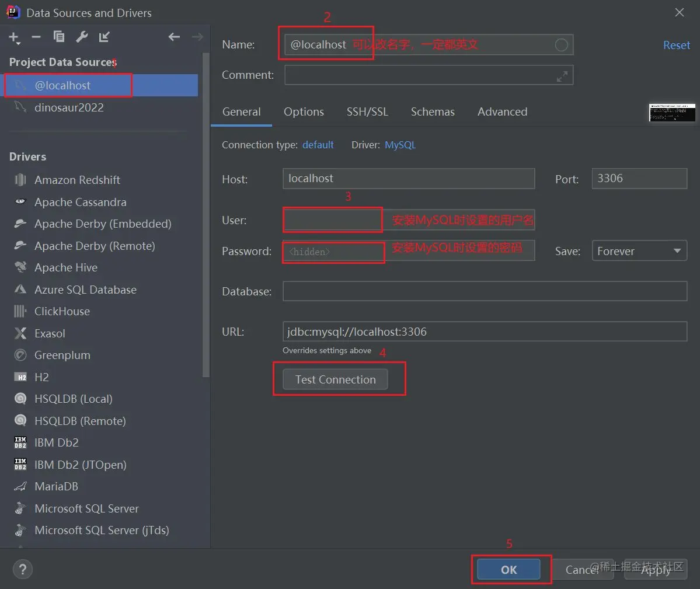This screenshot has width=700, height=589.
Task: Click the small console thumbnail image
Action: pos(672,113)
